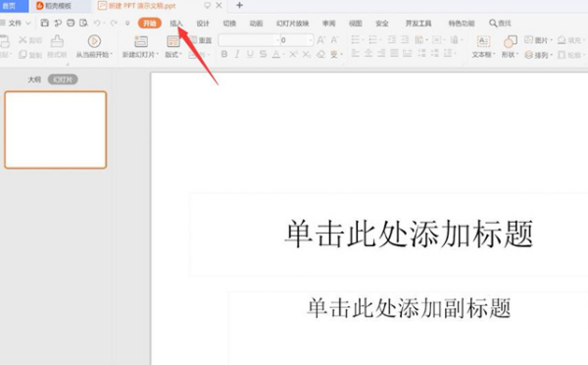
Task: Click the Outline (轮廓) icon
Action: (x=562, y=55)
